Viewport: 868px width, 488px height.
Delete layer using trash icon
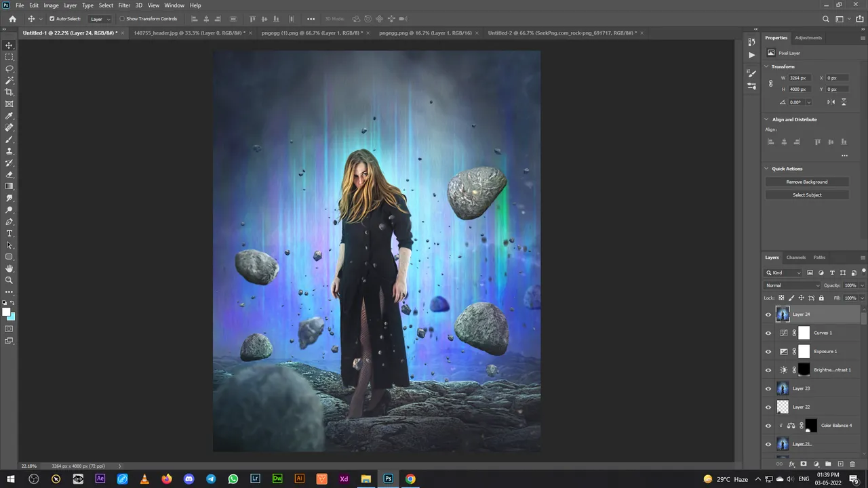tap(853, 464)
